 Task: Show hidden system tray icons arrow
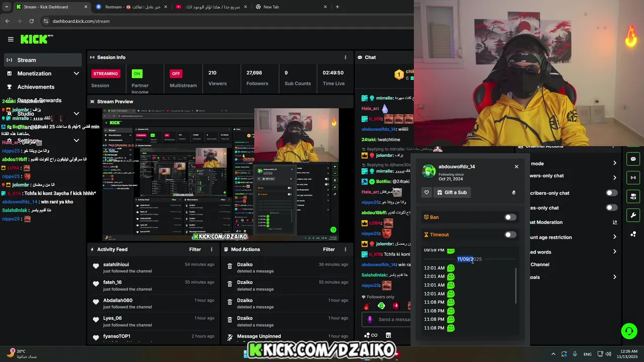click(553, 354)
